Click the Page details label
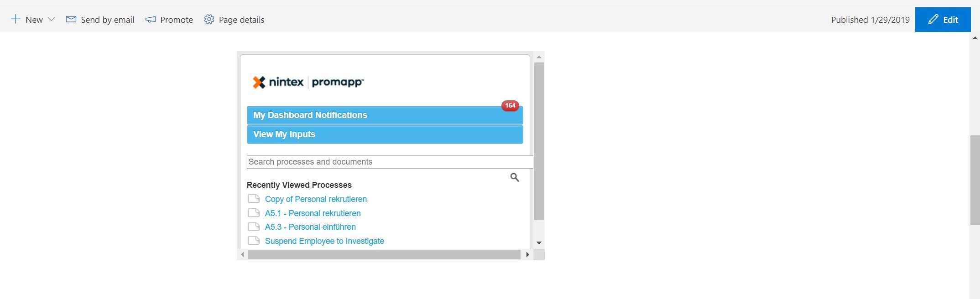 click(x=241, y=20)
